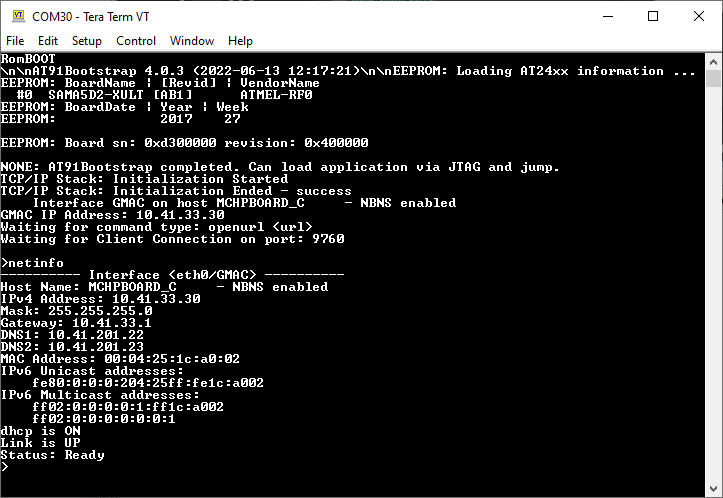Click the '>netinfo' command line
The height and width of the screenshot is (498, 723).
(x=32, y=263)
